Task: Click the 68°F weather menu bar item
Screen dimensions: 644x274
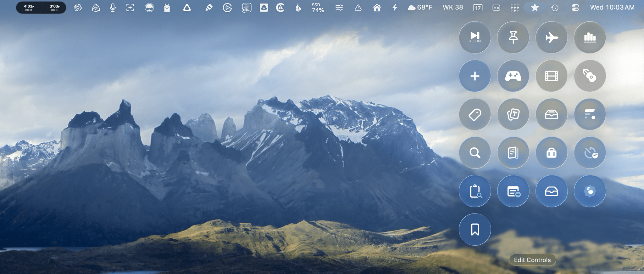Action: point(420,8)
